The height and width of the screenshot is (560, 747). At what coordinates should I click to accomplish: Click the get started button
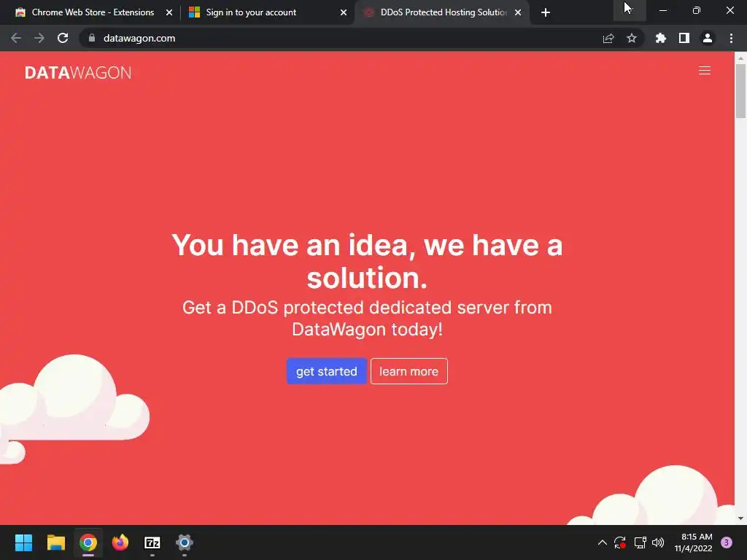pos(326,371)
